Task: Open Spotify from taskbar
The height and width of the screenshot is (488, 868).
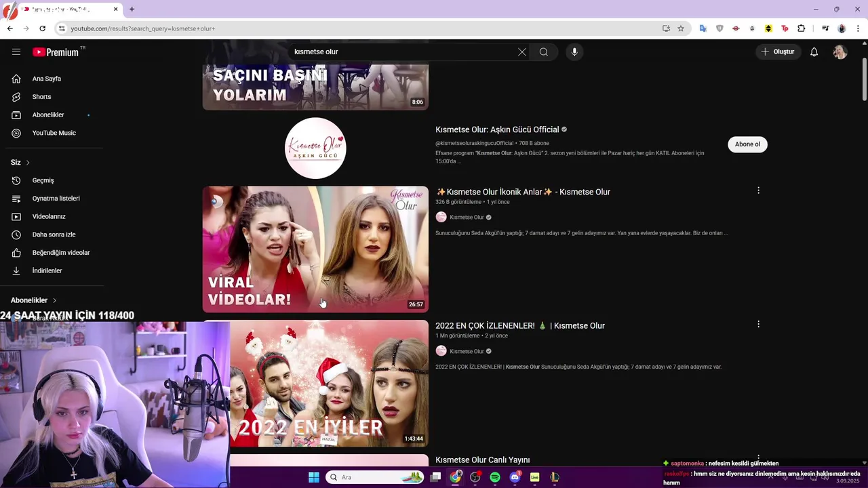Action: point(494,477)
